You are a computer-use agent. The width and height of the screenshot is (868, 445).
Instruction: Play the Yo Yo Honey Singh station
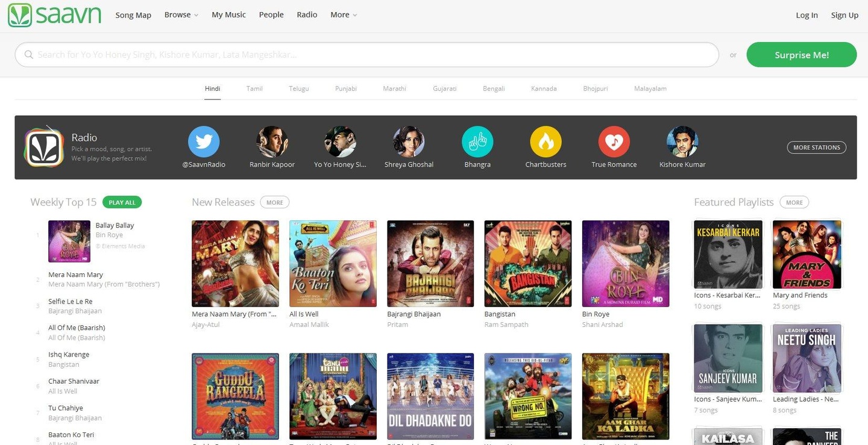340,142
